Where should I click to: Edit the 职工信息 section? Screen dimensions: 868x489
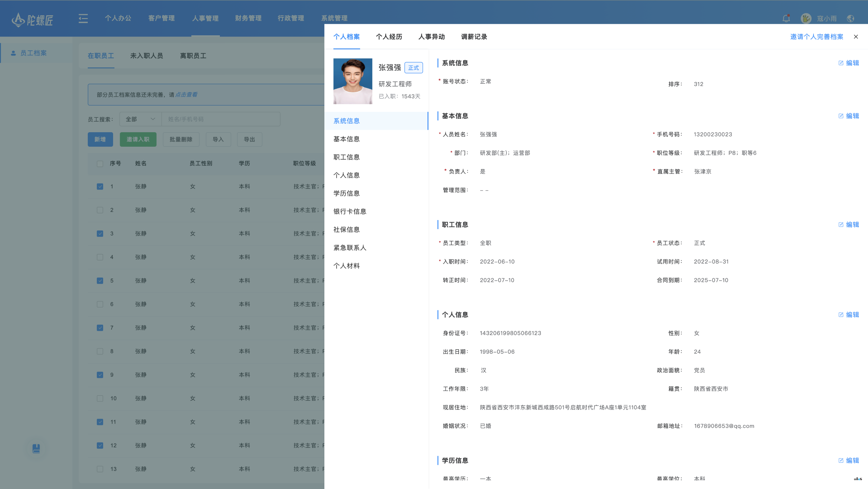tap(848, 224)
